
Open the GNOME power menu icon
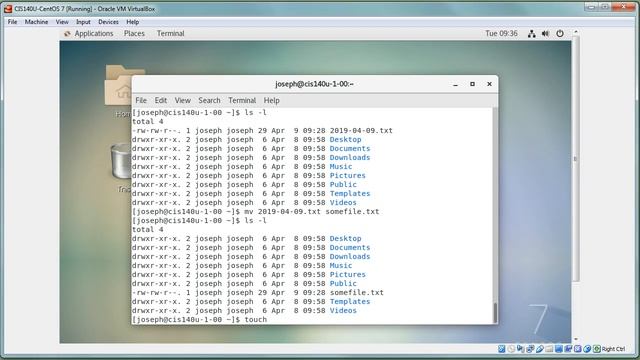click(x=560, y=34)
